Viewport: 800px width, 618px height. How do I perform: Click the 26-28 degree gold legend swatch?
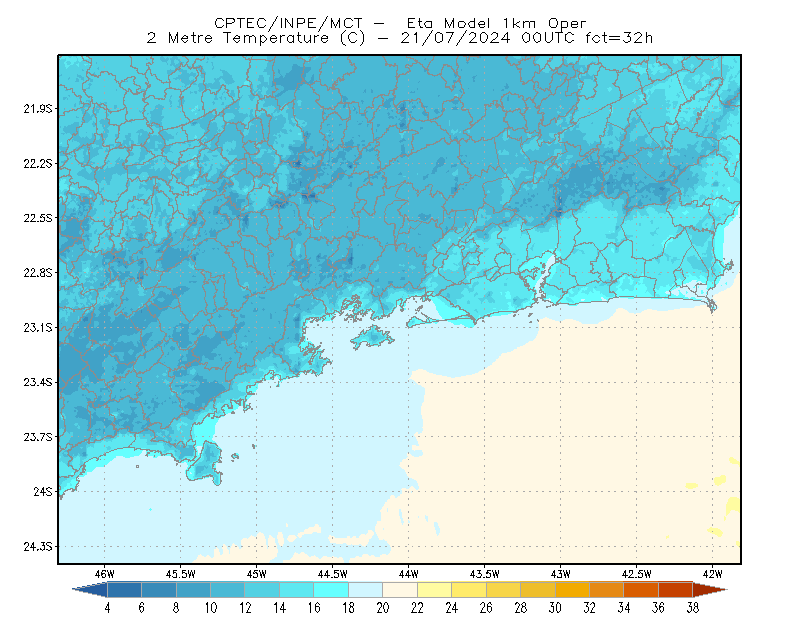[x=503, y=590]
